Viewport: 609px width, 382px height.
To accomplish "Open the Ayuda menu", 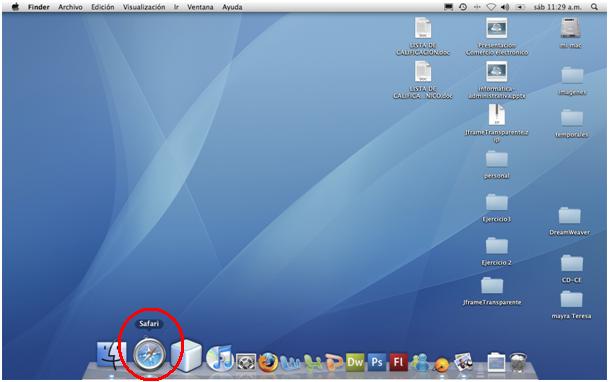I will pos(232,7).
